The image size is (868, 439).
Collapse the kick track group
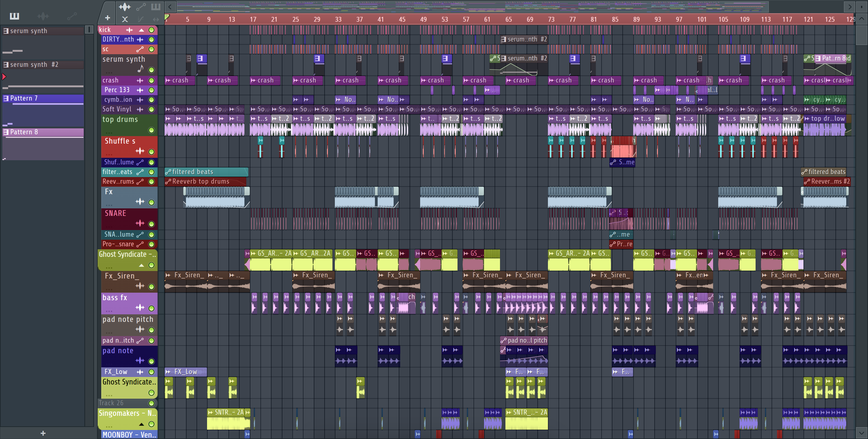click(142, 30)
